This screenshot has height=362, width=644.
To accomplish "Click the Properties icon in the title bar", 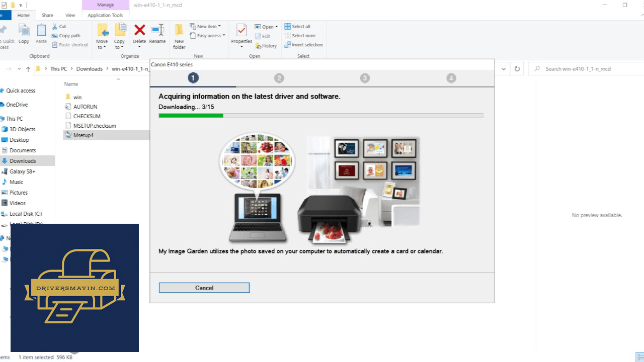I will coord(4,6).
